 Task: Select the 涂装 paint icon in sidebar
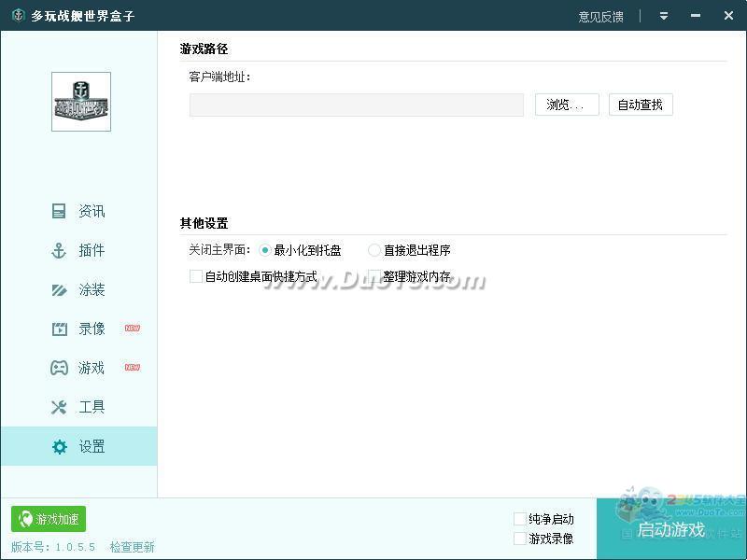click(59, 290)
